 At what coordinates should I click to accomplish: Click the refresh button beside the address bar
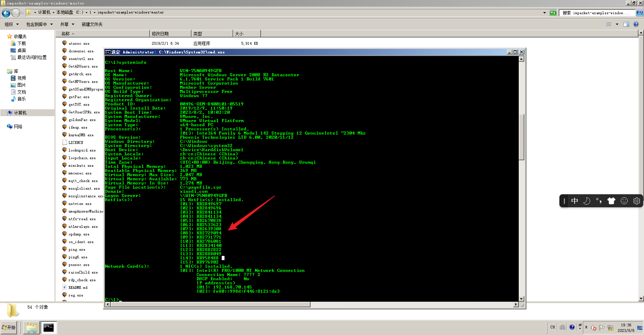553,13
